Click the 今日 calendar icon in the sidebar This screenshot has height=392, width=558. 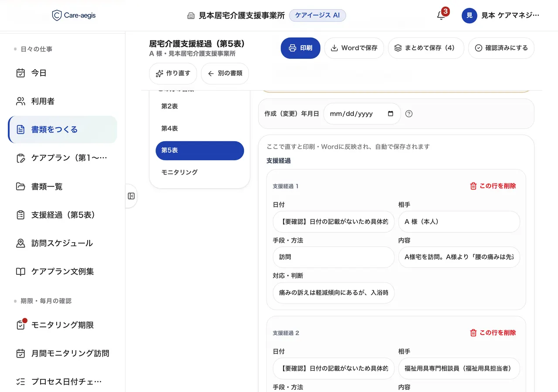tap(20, 73)
